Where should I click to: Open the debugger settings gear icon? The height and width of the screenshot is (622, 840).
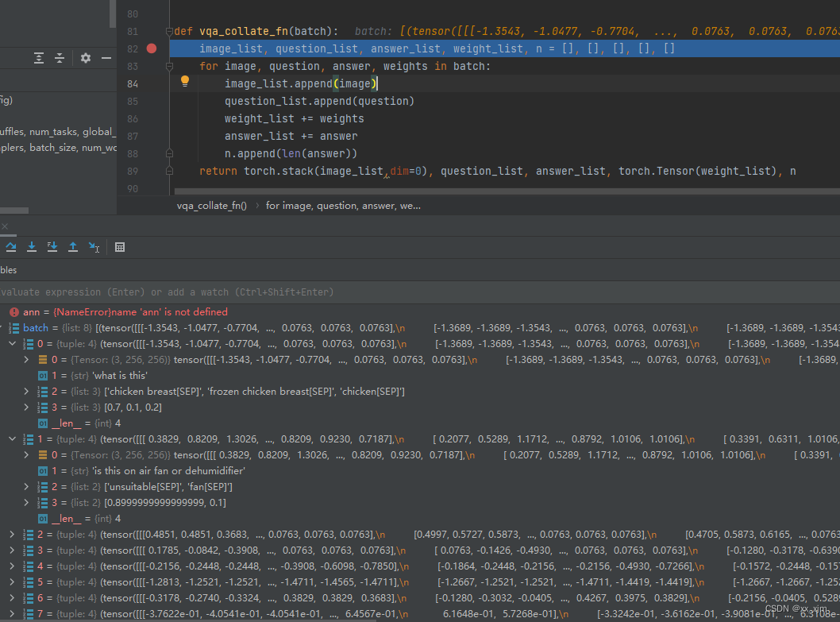(86, 58)
